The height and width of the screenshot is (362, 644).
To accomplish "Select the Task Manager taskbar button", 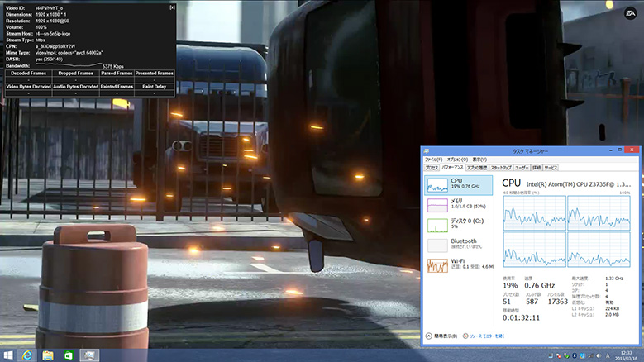I will coord(89,355).
